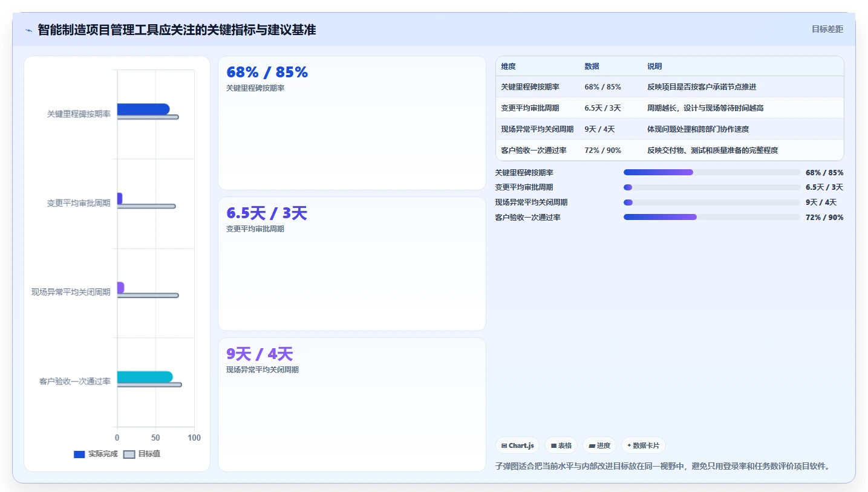Screen dimensions: 868x492
Task: Click the 数据 column header
Action: (592, 66)
